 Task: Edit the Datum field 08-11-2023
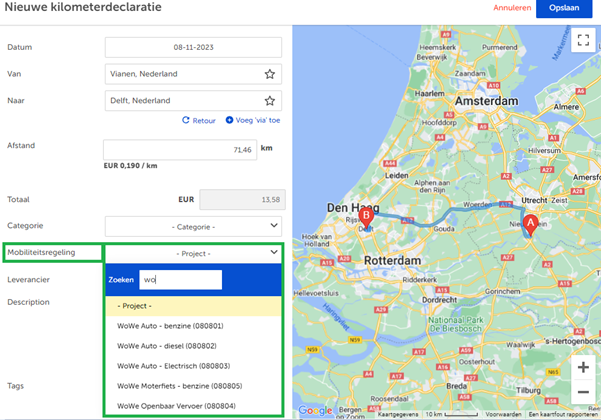193,48
